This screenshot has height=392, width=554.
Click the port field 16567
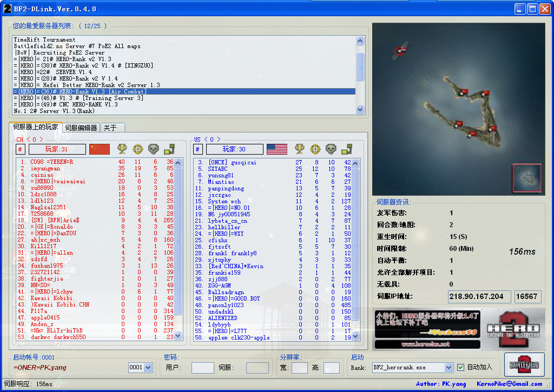pyautogui.click(x=528, y=297)
